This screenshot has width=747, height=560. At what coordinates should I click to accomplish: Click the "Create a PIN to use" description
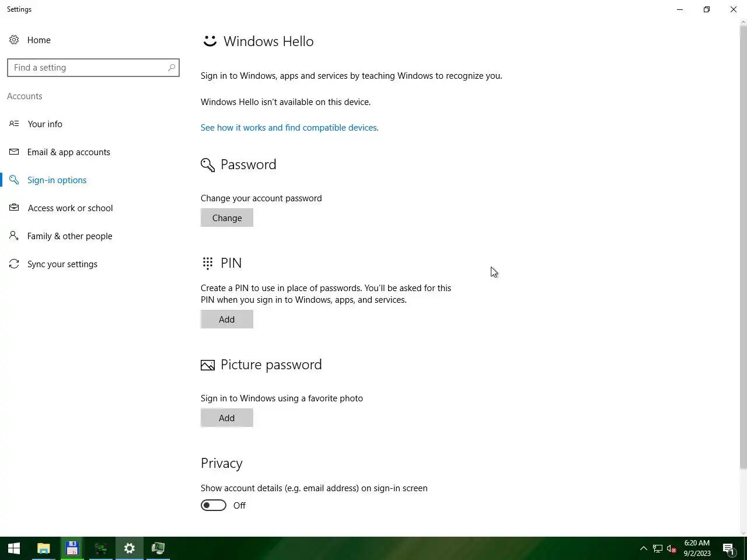[x=326, y=293]
